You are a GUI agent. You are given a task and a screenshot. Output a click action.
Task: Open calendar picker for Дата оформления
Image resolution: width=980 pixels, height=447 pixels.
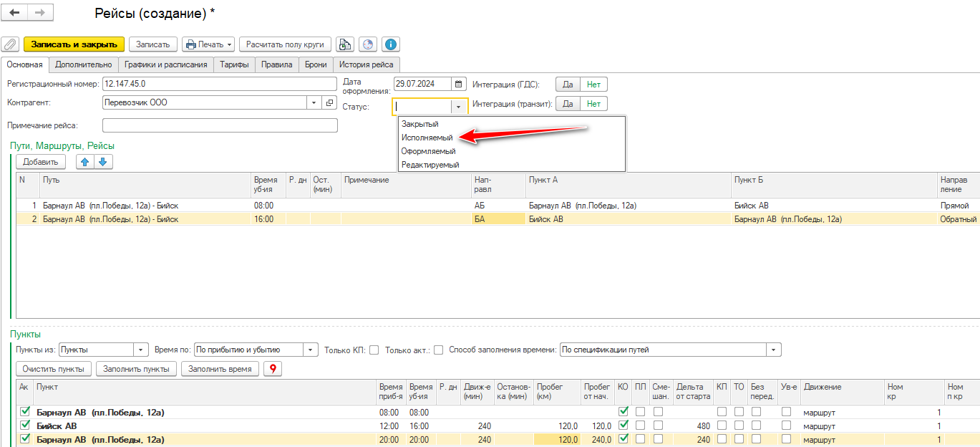(x=460, y=84)
